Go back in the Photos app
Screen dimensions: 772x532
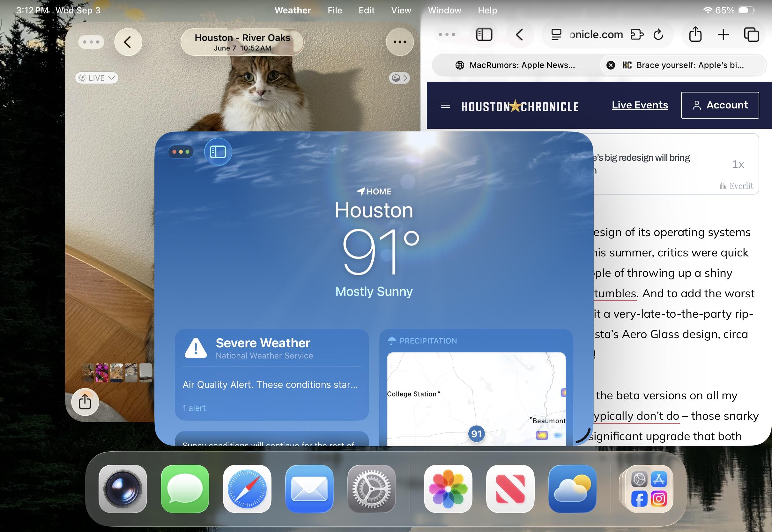coord(128,42)
